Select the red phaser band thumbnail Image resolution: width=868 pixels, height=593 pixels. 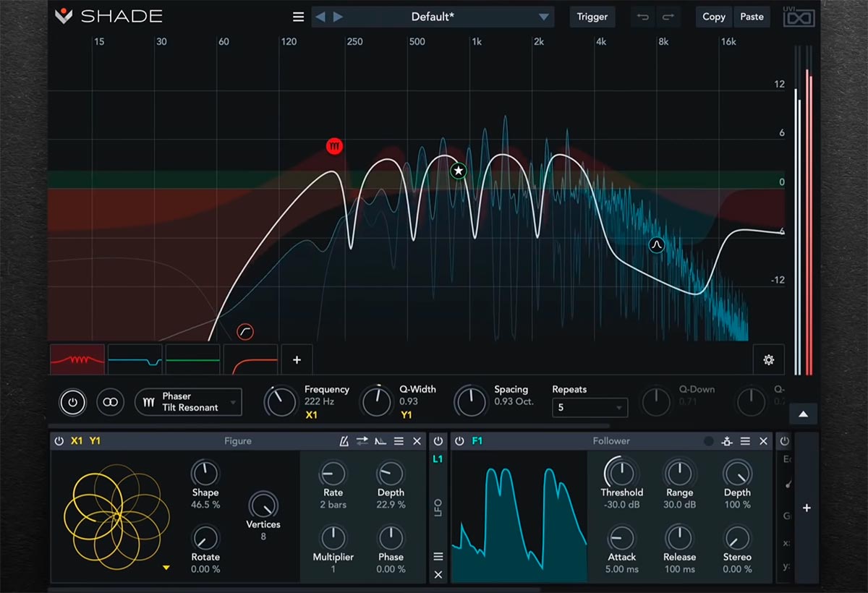[77, 359]
